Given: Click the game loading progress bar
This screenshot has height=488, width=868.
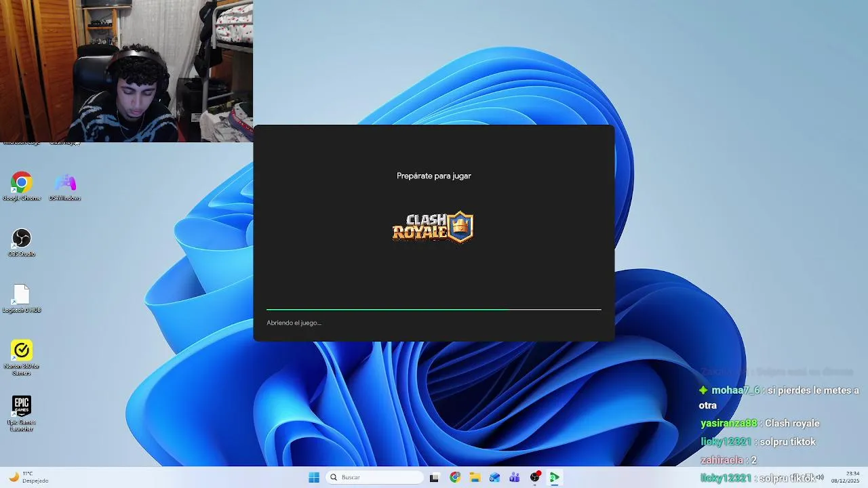Looking at the screenshot, I should click(x=434, y=310).
